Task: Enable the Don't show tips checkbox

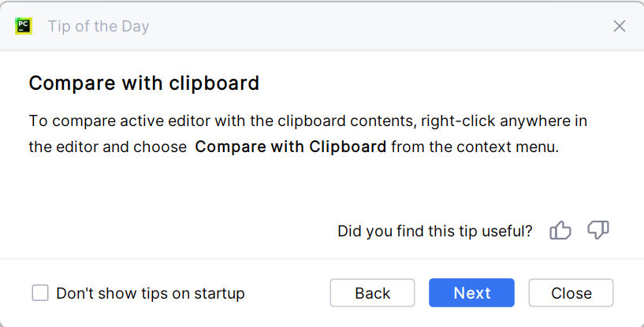Action: (40, 293)
